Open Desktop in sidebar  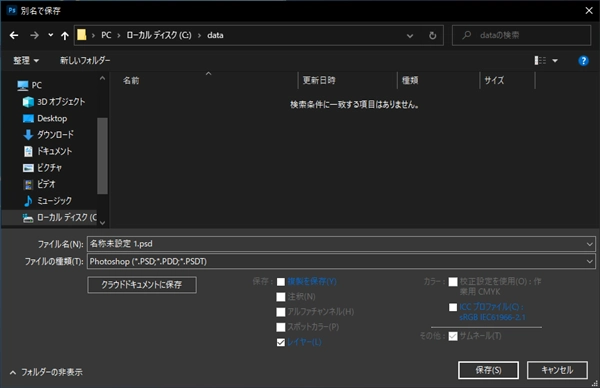(52, 119)
